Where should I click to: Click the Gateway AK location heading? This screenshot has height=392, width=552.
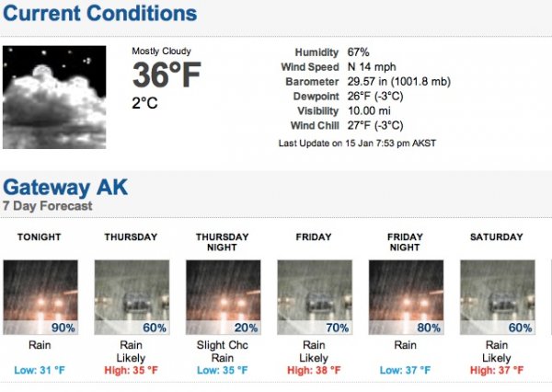click(64, 189)
